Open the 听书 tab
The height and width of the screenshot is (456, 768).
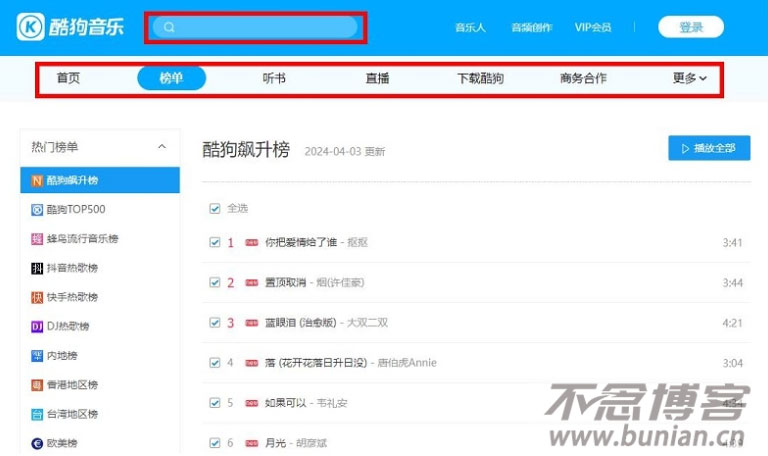[274, 78]
